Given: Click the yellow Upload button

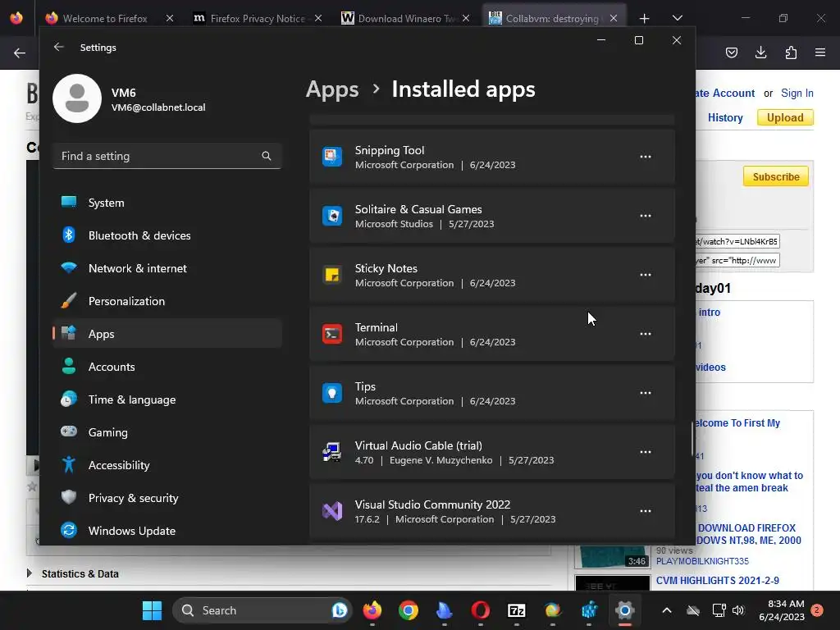Looking at the screenshot, I should [x=785, y=118].
